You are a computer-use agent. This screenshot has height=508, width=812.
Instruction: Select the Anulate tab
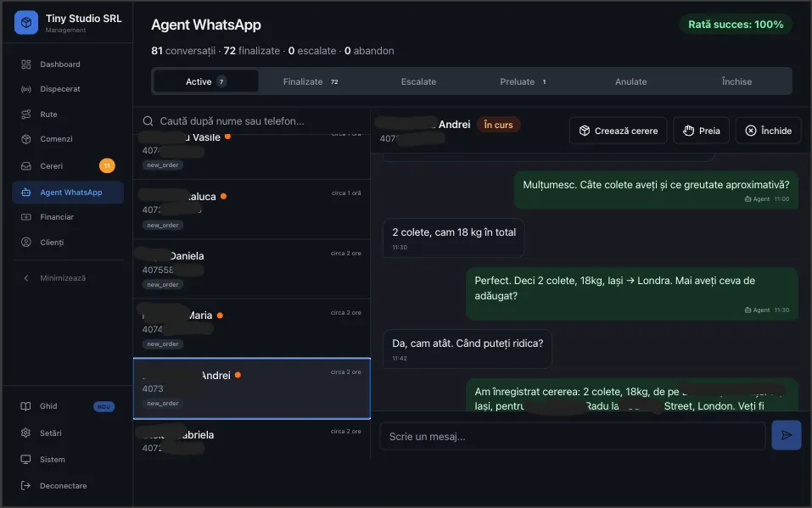630,81
